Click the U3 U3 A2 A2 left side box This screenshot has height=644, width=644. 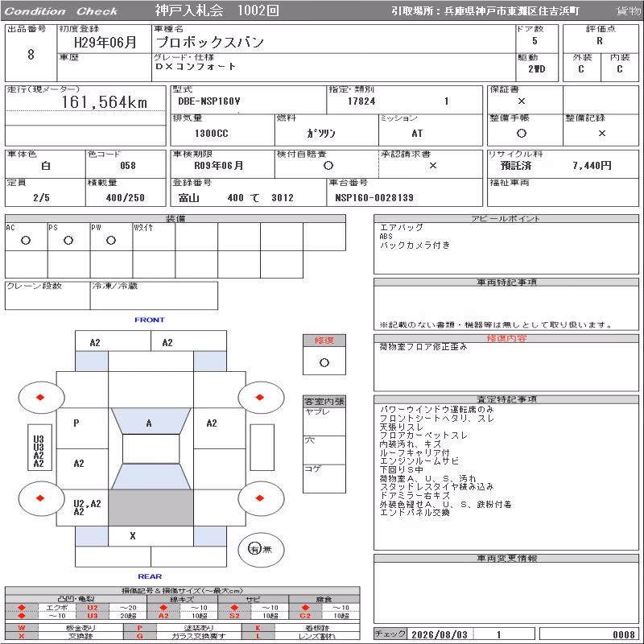pos(39,448)
